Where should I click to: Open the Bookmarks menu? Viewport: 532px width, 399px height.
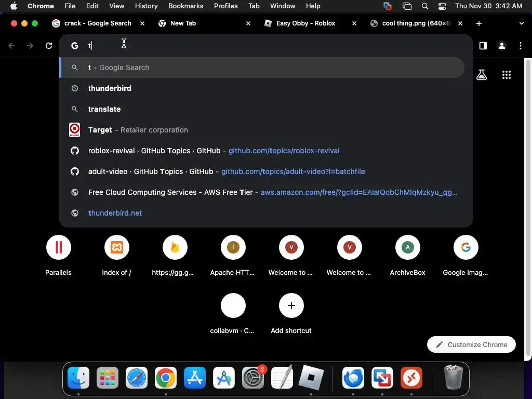(x=185, y=6)
